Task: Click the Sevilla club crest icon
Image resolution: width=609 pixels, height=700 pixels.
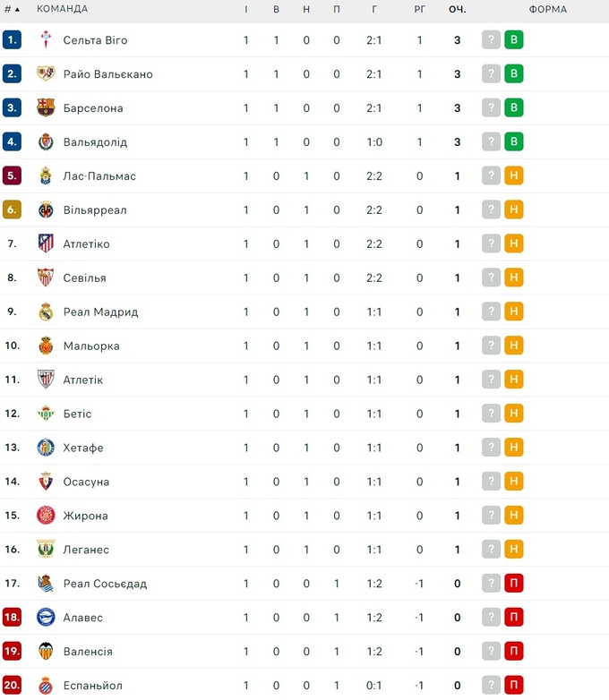Action: 46,278
